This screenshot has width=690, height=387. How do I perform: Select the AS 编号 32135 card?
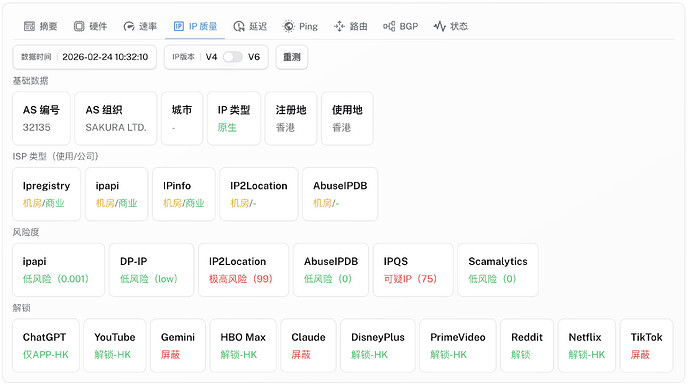point(41,118)
